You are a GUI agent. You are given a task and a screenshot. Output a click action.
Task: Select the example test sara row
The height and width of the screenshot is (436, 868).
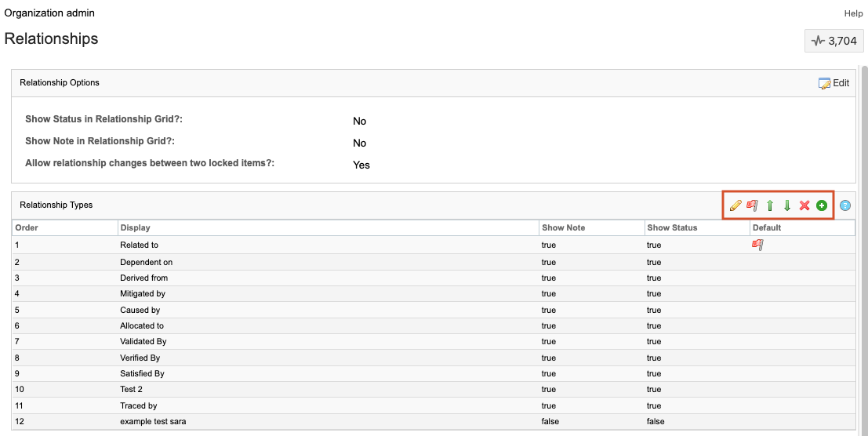point(434,422)
